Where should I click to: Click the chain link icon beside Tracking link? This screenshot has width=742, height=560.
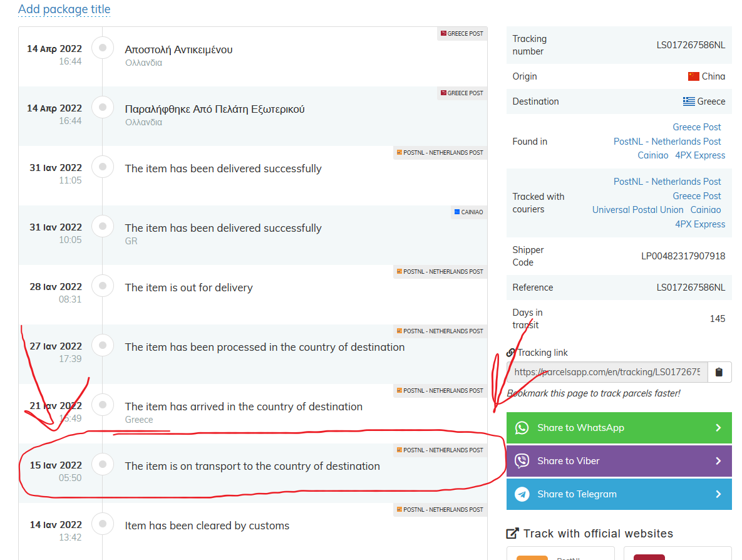(510, 353)
